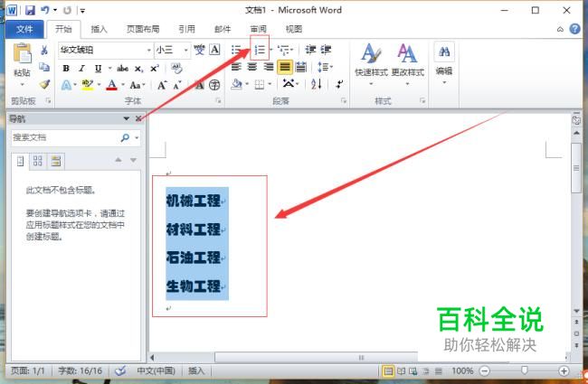Click the word count 16/16
Image resolution: width=588 pixels, height=384 pixels.
[x=81, y=370]
